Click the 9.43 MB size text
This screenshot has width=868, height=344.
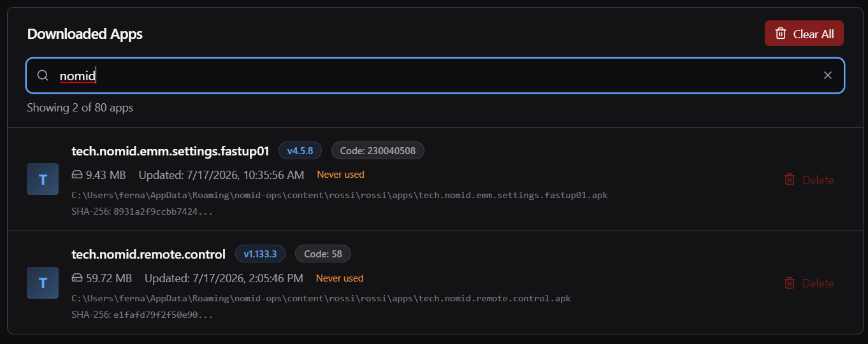coord(106,175)
